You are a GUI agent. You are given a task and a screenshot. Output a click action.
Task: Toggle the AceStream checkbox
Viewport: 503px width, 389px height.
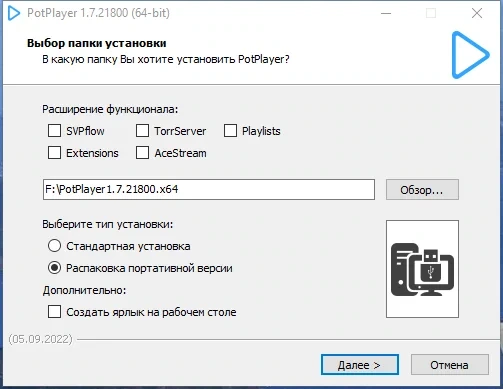click(142, 153)
